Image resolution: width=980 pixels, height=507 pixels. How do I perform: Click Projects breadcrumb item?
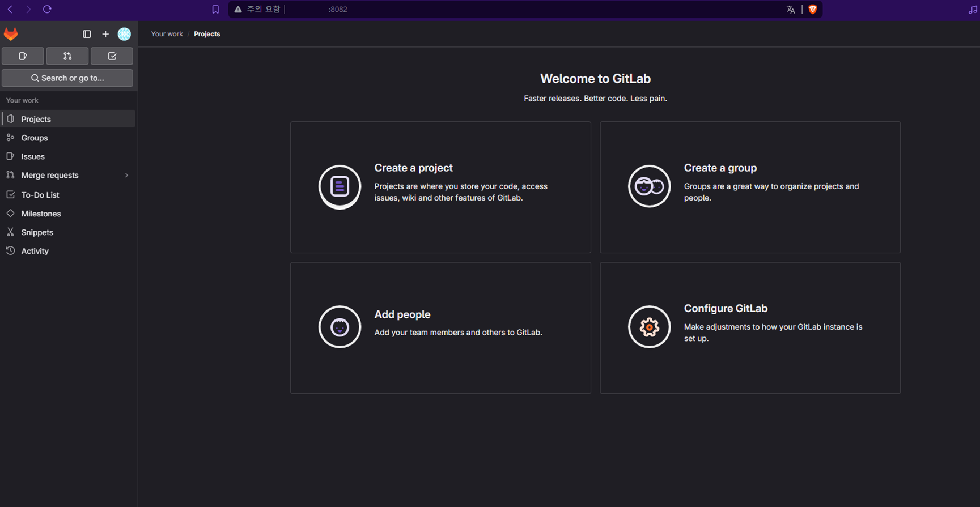click(x=207, y=34)
